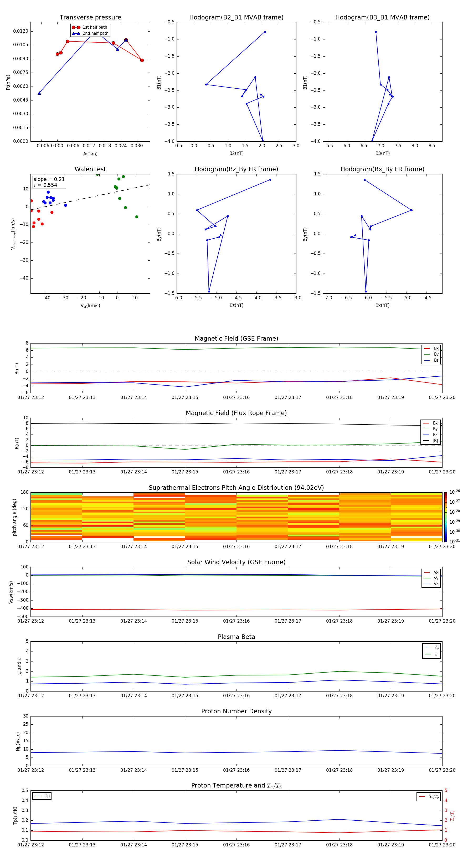Click the "Hodogram(B2_B1 MVAB frame)" title
Screen dimensions: 473x868
click(x=236, y=17)
